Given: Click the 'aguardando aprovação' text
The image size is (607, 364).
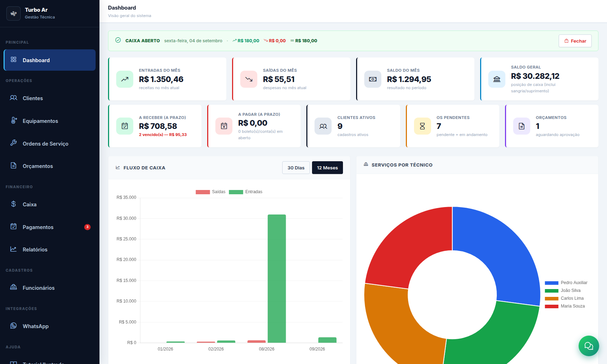Looking at the screenshot, I should point(558,135).
